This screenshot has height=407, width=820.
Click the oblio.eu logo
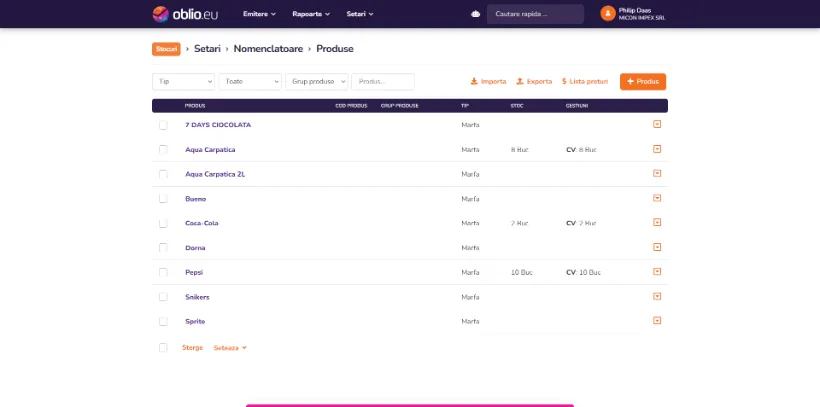(185, 14)
